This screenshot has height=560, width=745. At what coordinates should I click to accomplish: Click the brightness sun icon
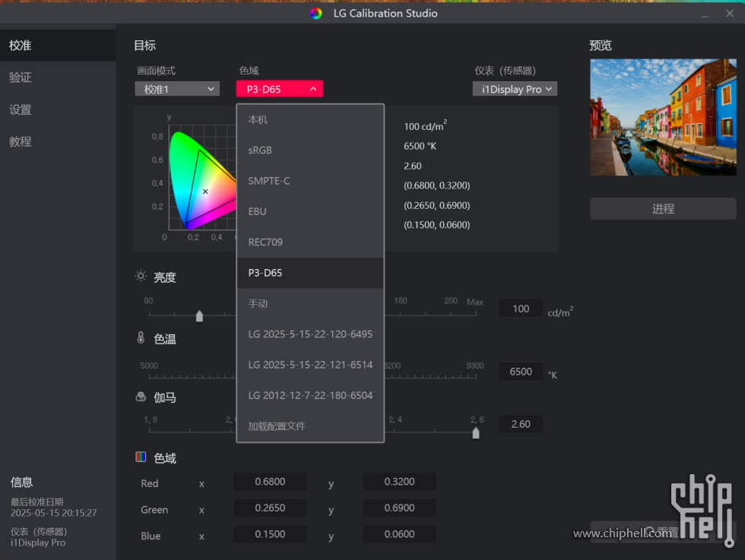click(x=141, y=276)
